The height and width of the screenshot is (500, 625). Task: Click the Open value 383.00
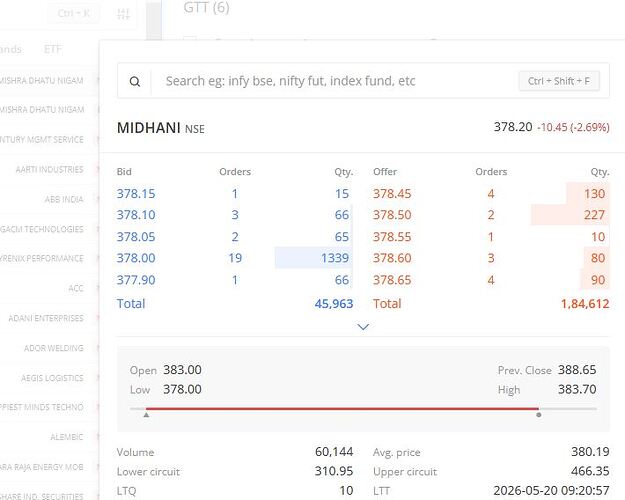[182, 370]
